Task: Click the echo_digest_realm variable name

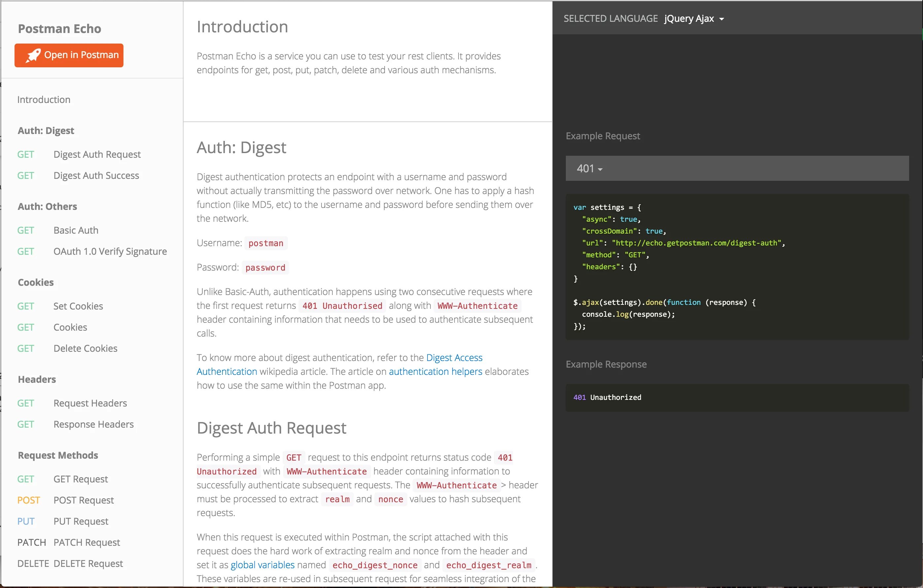Action: (489, 565)
